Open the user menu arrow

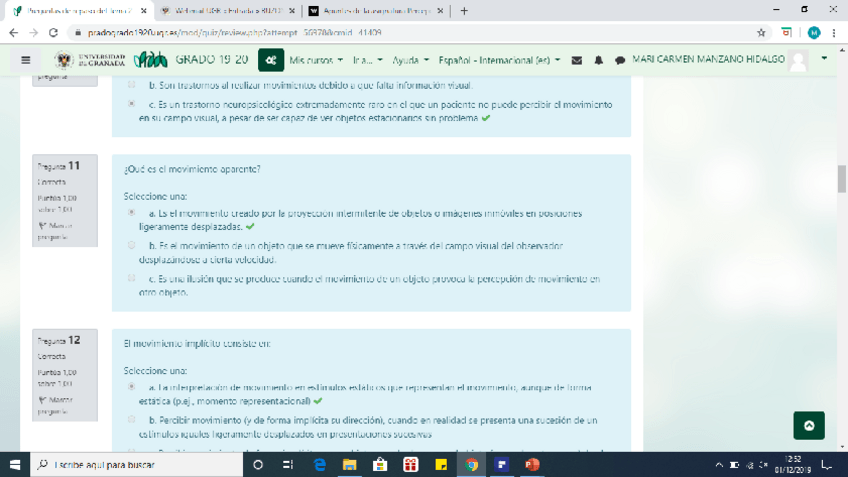click(824, 58)
